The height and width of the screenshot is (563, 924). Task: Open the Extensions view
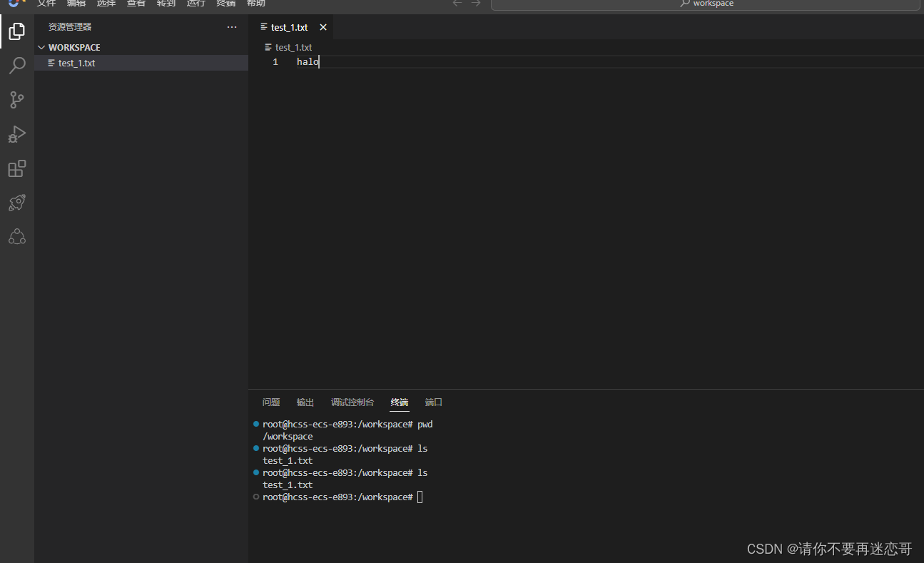[x=17, y=168]
